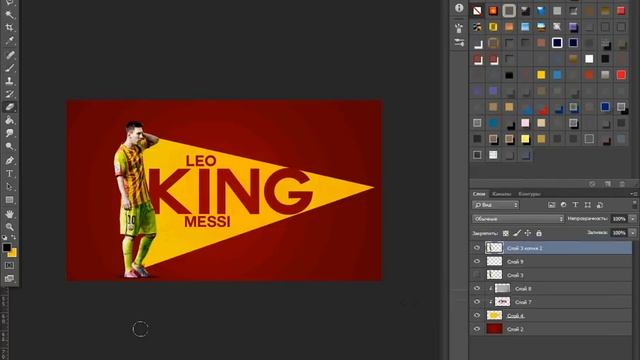The width and height of the screenshot is (640, 360).
Task: Select the Paint Bucket tool
Action: click(9, 120)
